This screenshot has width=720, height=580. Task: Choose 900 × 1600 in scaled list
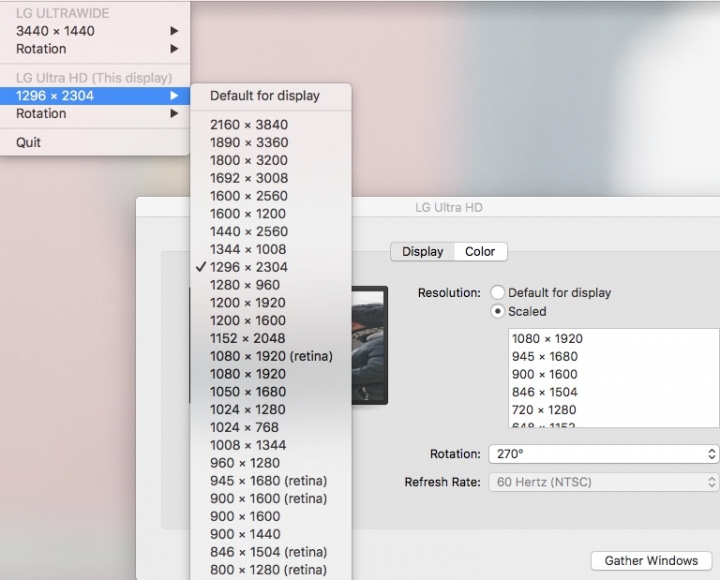(614, 374)
